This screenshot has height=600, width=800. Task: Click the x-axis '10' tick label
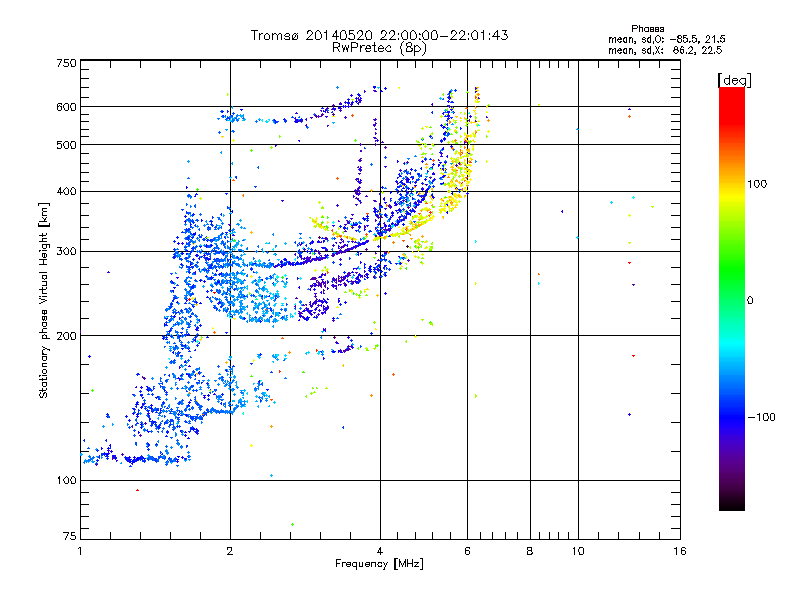(578, 551)
